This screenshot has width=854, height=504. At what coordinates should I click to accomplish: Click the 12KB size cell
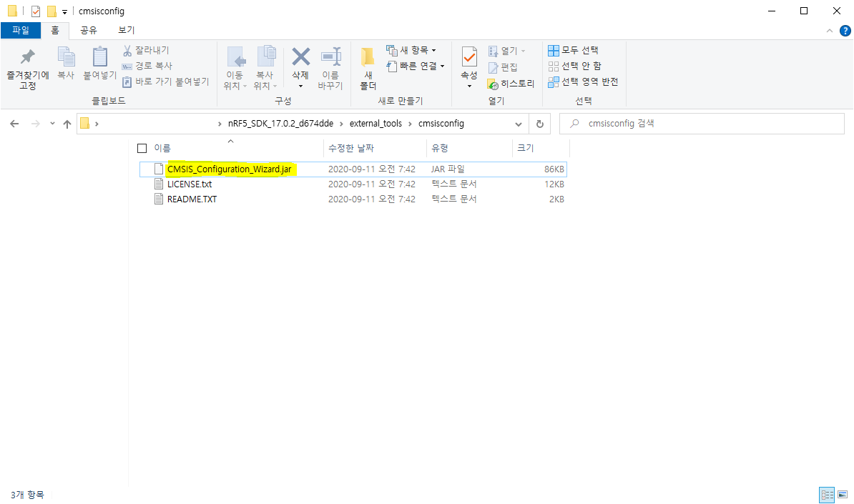pos(554,184)
